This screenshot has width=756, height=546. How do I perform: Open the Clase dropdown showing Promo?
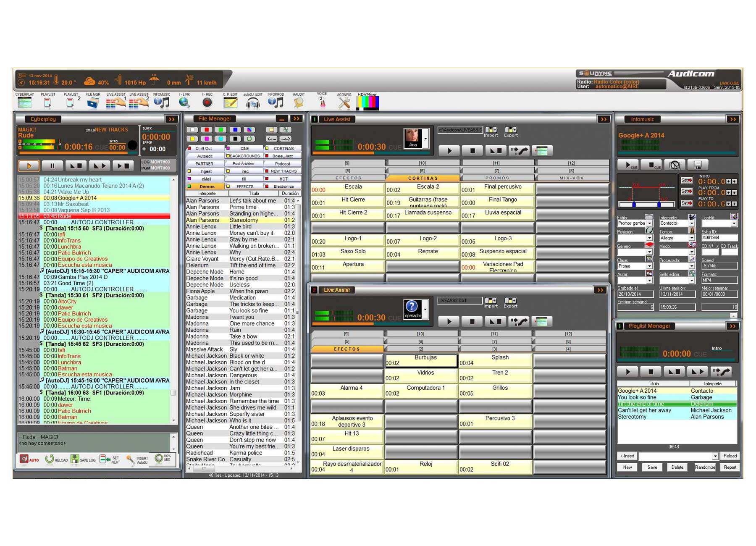click(649, 266)
